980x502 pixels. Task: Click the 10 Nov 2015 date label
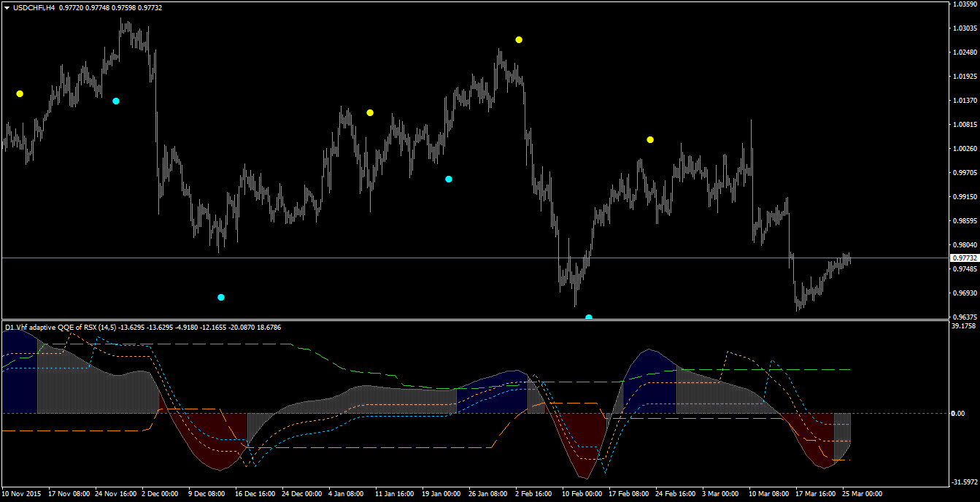pos(21,493)
